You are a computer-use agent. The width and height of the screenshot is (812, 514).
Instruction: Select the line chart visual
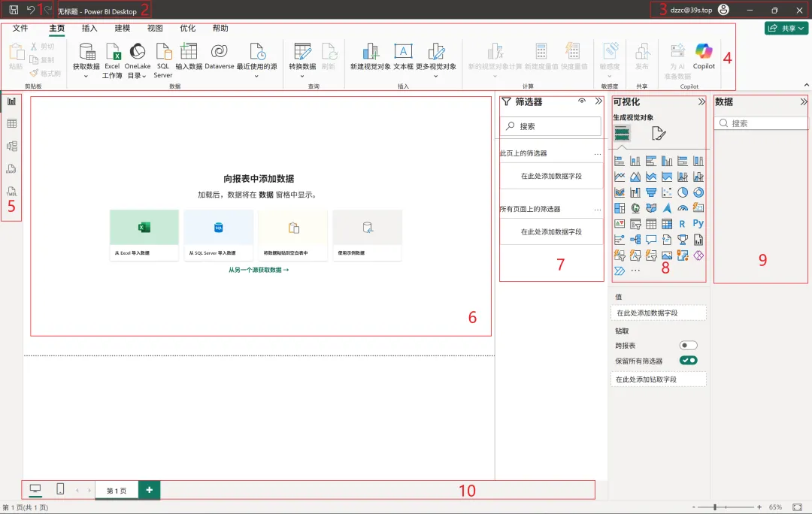pos(620,177)
